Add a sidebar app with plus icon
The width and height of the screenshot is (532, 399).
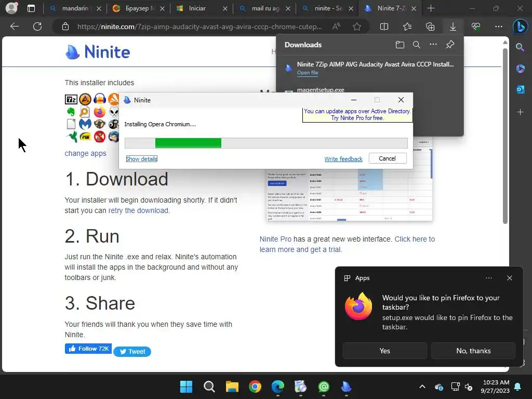520,112
